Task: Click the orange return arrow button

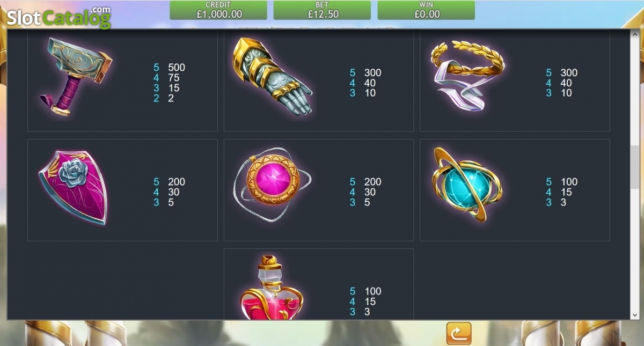Action: click(458, 334)
